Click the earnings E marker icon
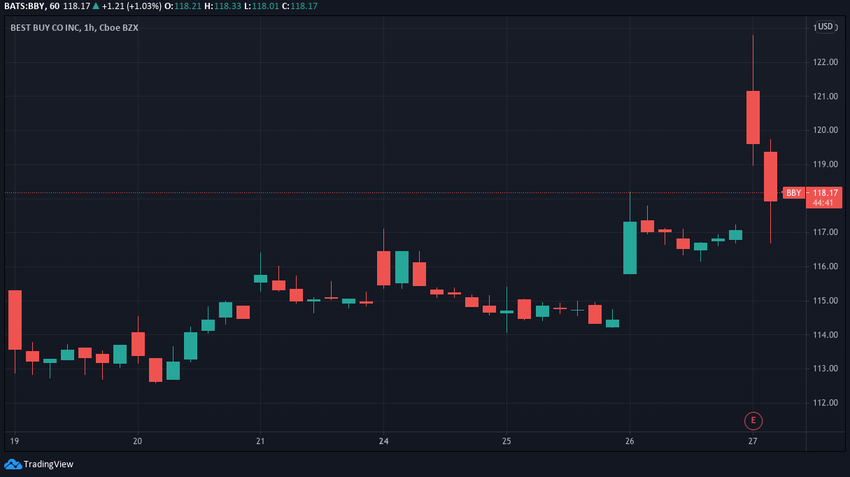Viewport: 850px width, 477px height. [753, 421]
